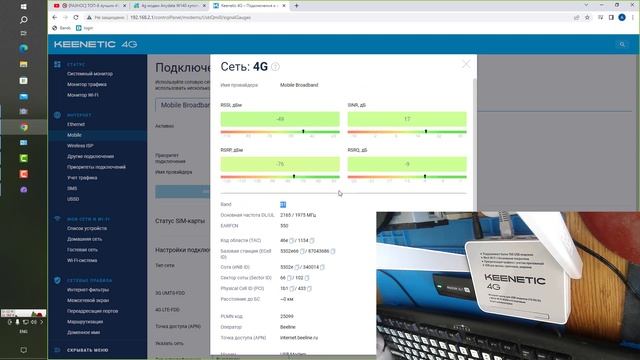Viewport: 640px width, 360px height.
Task: Click the RSSI gauge showing -49
Action: point(280,119)
